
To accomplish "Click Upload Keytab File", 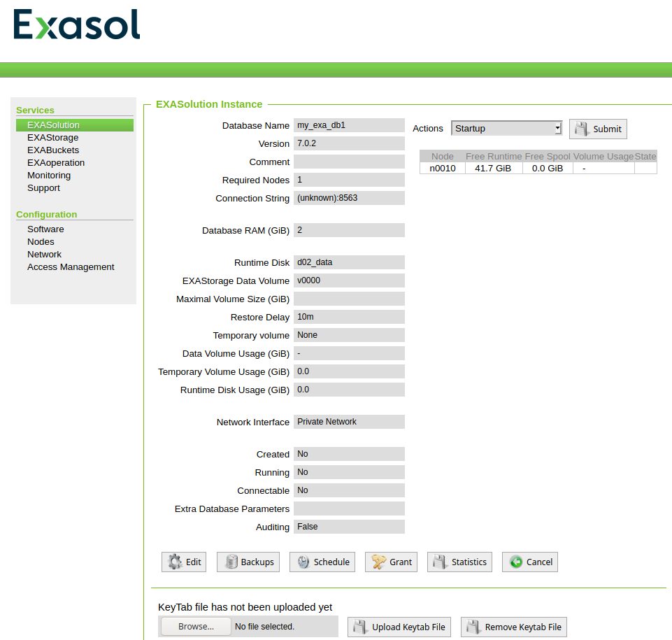I will tap(399, 627).
